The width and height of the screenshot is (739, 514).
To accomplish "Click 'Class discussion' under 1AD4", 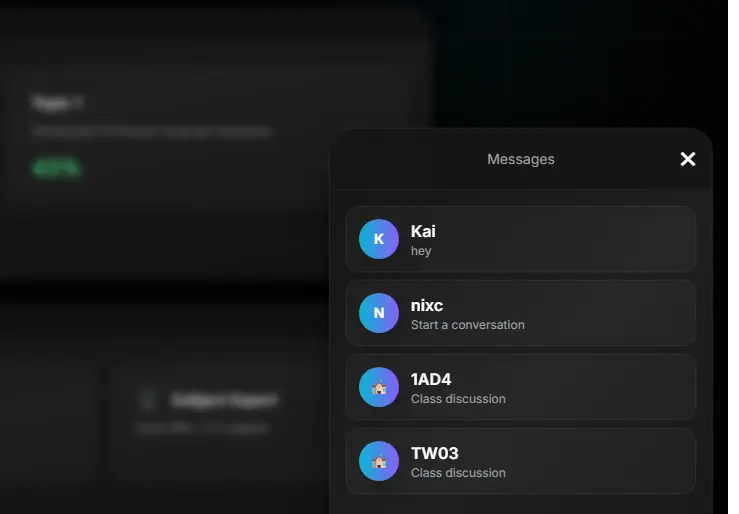I will [458, 399].
